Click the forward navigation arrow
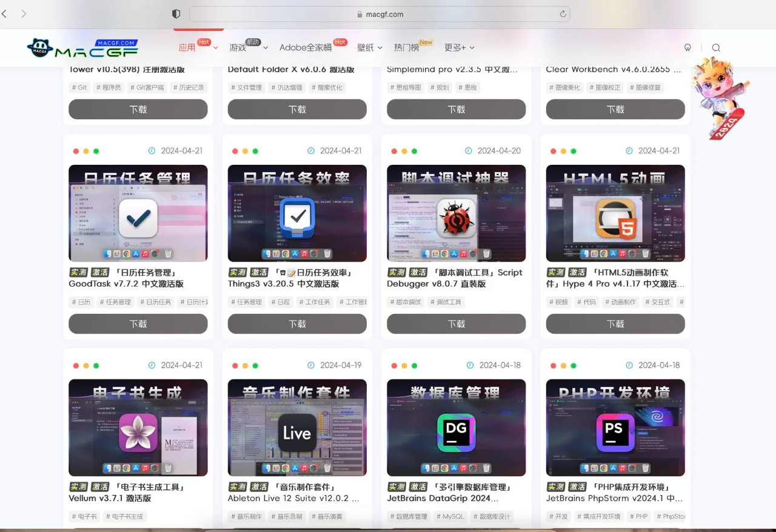 [x=23, y=13]
